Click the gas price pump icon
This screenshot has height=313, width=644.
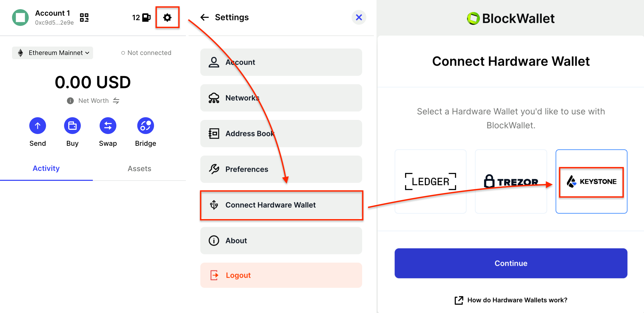146,18
